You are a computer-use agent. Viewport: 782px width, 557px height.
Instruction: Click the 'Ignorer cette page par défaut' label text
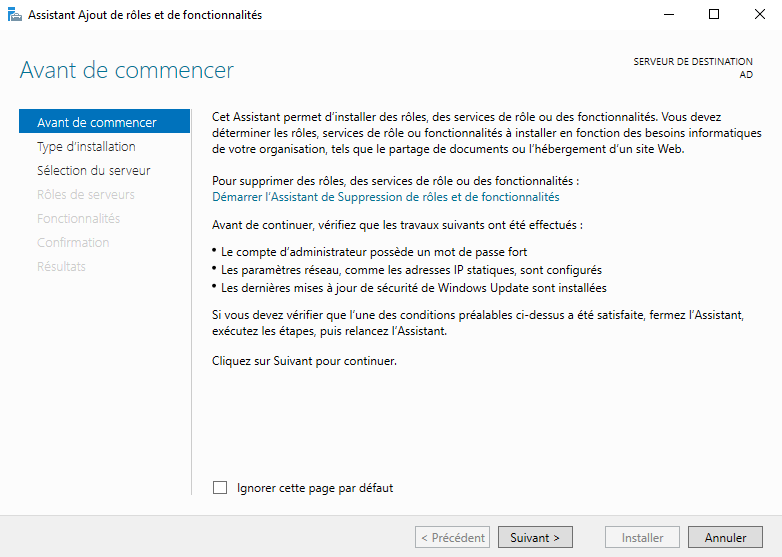pyautogui.click(x=315, y=488)
